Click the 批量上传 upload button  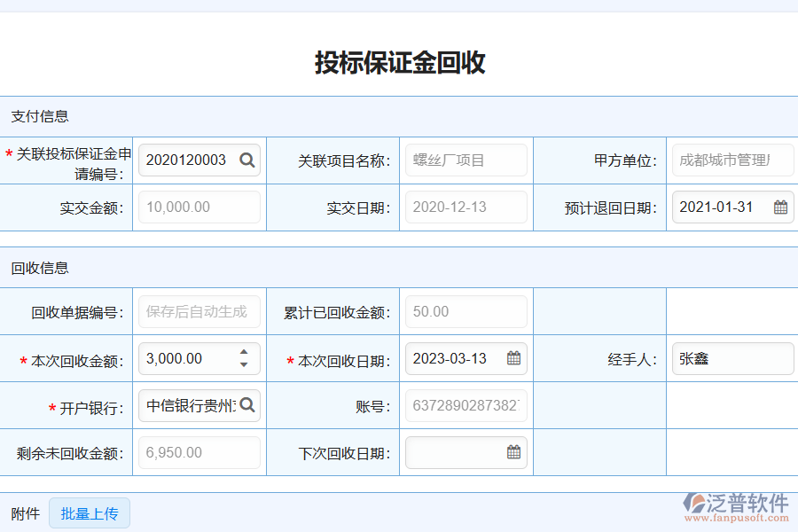coord(90,513)
